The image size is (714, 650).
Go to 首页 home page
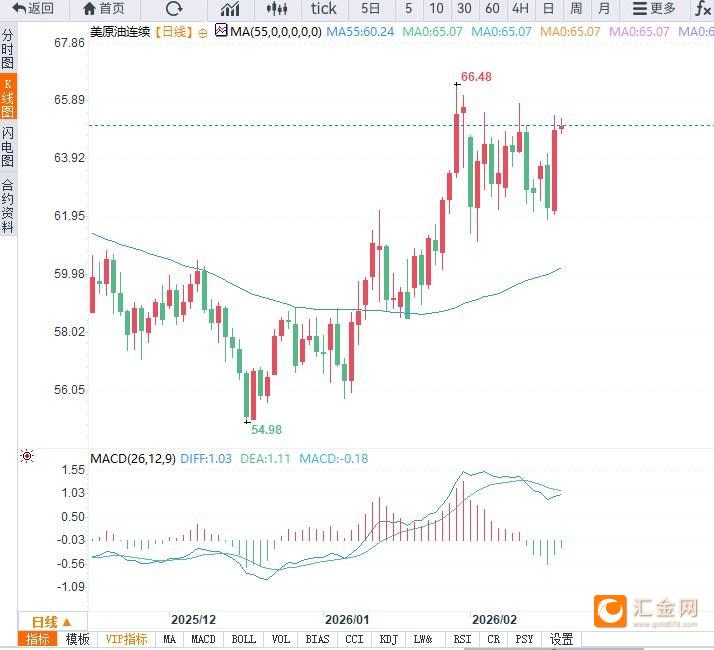(104, 9)
